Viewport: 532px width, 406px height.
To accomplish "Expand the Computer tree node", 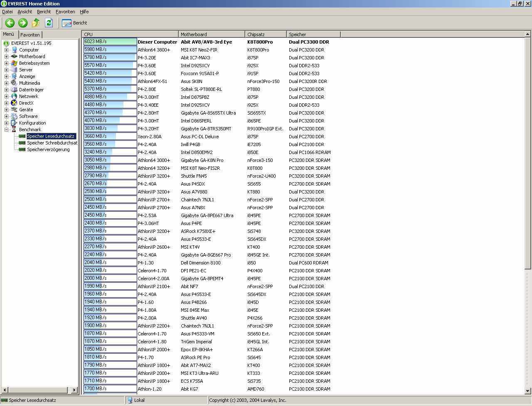I will coord(6,50).
